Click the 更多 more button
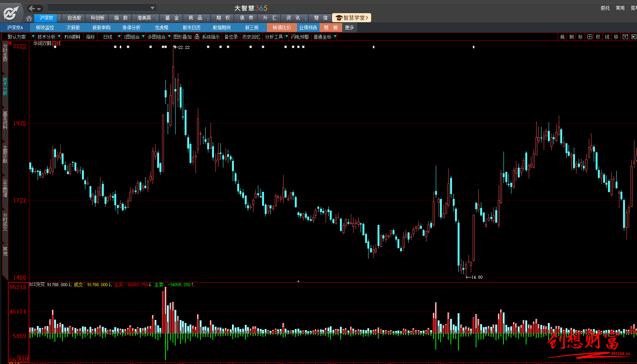Image resolution: width=637 pixels, height=364 pixels. click(349, 27)
